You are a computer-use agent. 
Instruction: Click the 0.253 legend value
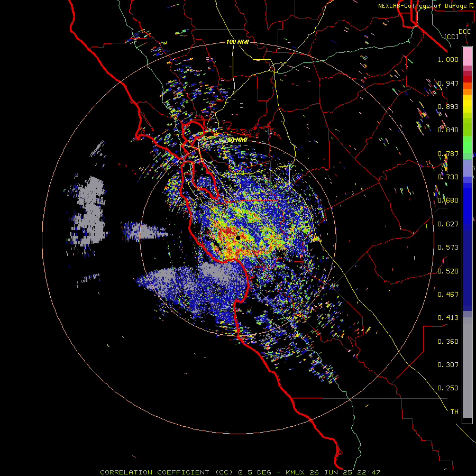(448, 388)
